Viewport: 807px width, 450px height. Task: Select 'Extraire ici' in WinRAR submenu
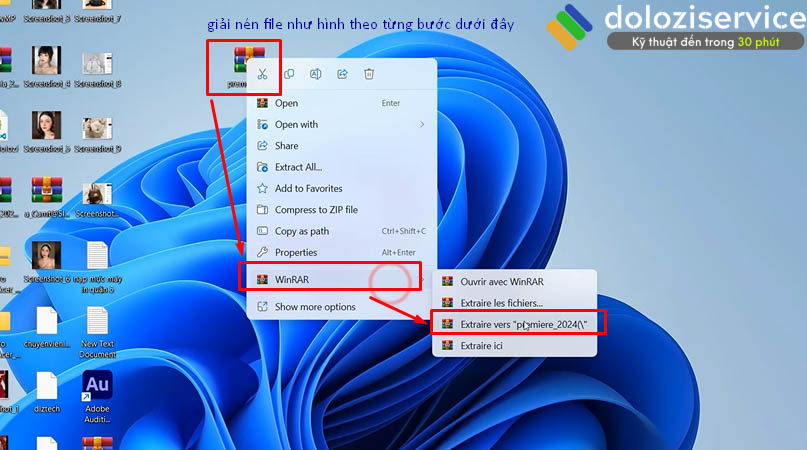point(515,346)
